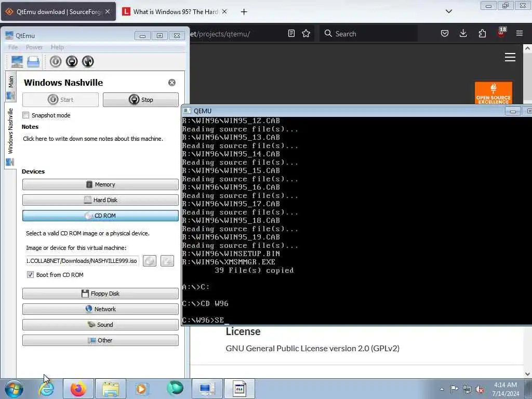Expand the Sound device section

coord(100,325)
